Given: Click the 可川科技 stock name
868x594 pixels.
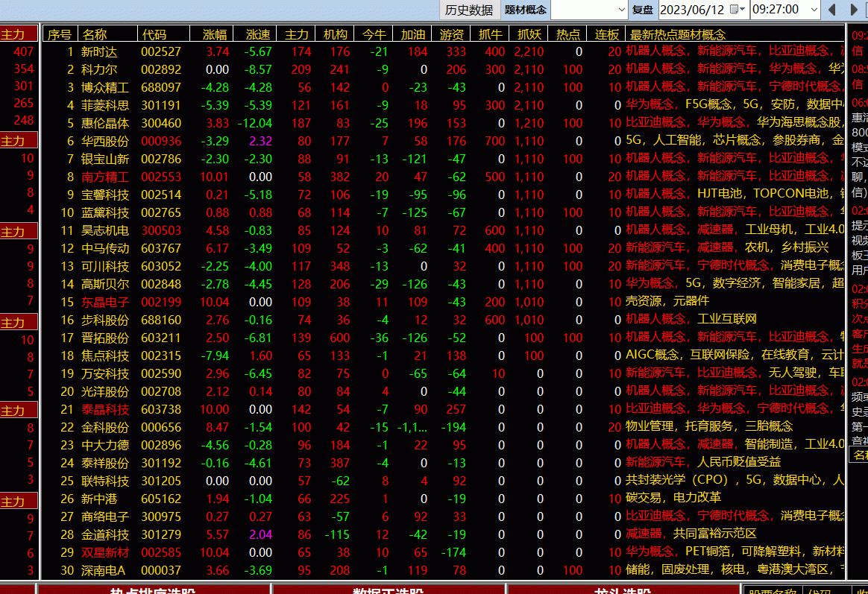Looking at the screenshot, I should point(105,266).
